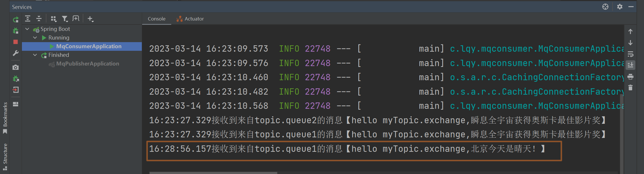Click the horizontal scrollbar under the console
The width and height of the screenshot is (644, 174).
213,173
